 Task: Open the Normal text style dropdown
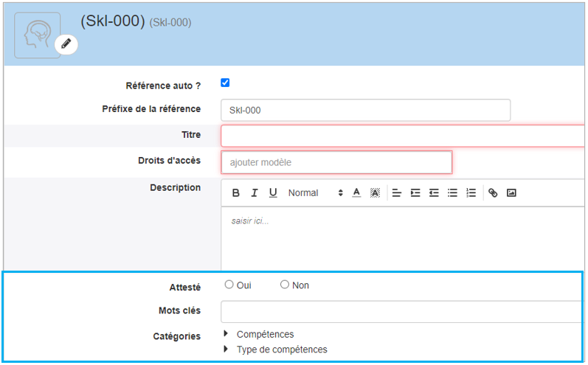coord(315,193)
